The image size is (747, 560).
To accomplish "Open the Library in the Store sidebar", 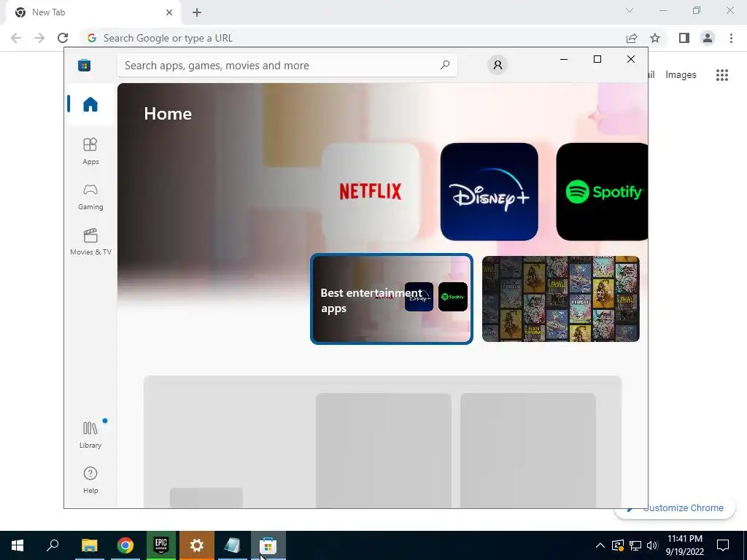I will click(x=90, y=435).
